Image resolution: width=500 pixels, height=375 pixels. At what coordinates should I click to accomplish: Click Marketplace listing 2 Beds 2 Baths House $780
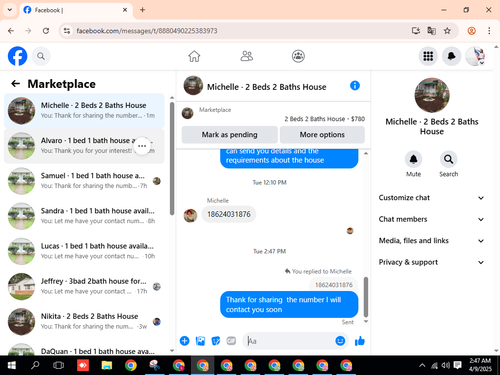click(324, 119)
